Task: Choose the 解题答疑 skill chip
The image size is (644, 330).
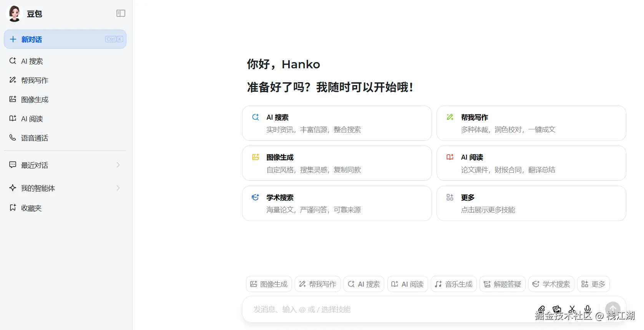Action: tap(503, 284)
